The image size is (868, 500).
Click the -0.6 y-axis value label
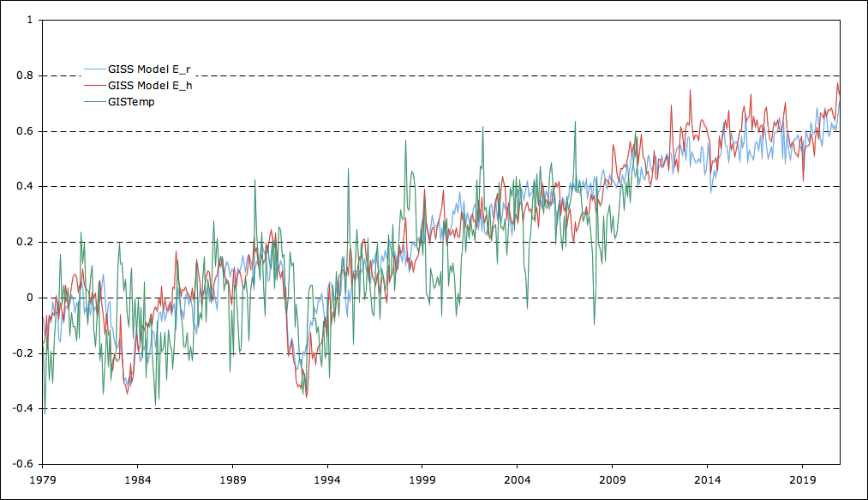click(23, 464)
